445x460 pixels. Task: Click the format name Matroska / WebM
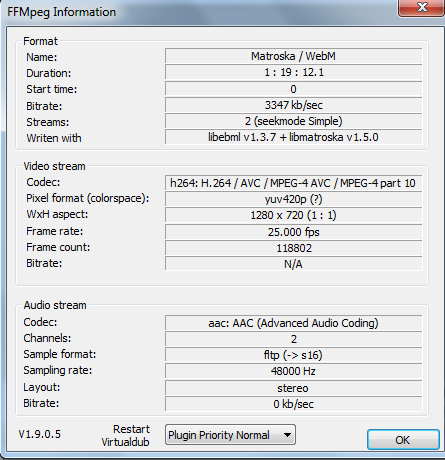(x=293, y=56)
